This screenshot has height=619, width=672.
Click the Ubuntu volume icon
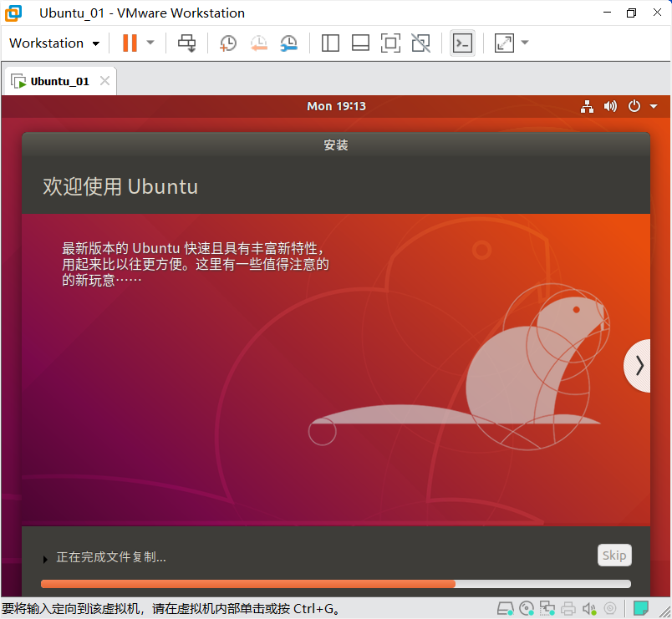coord(610,106)
